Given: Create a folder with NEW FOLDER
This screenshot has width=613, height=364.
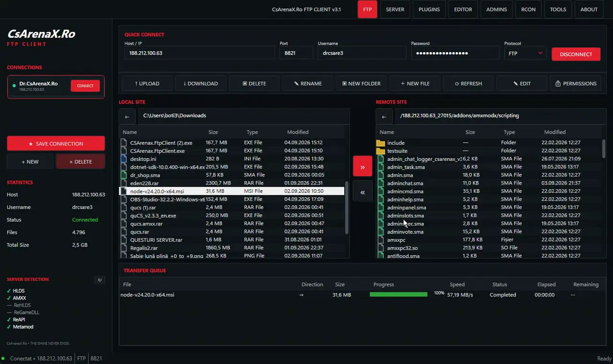Looking at the screenshot, I should [362, 83].
